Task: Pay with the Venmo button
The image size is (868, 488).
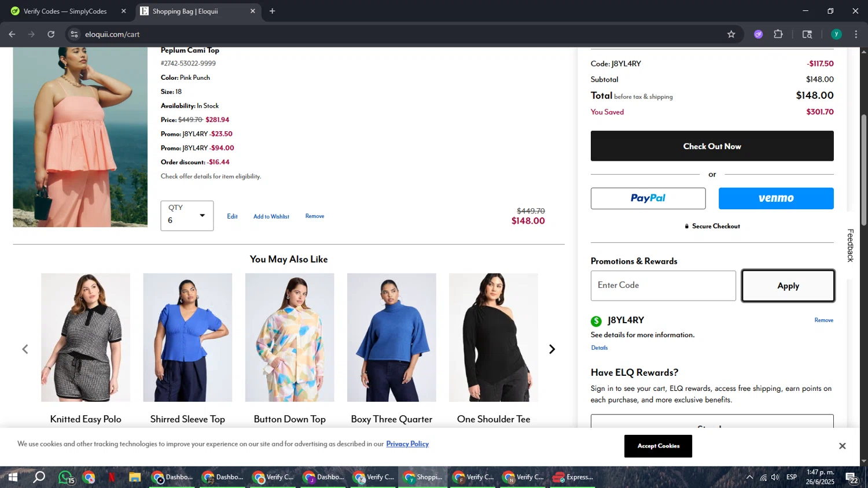Action: 776,198
